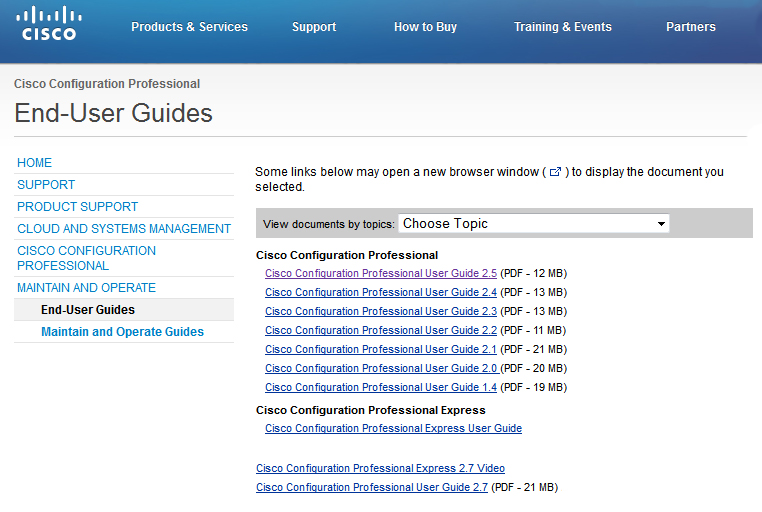Open User Guide 2.7 PDF link
This screenshot has width=762, height=512.
pos(372,487)
